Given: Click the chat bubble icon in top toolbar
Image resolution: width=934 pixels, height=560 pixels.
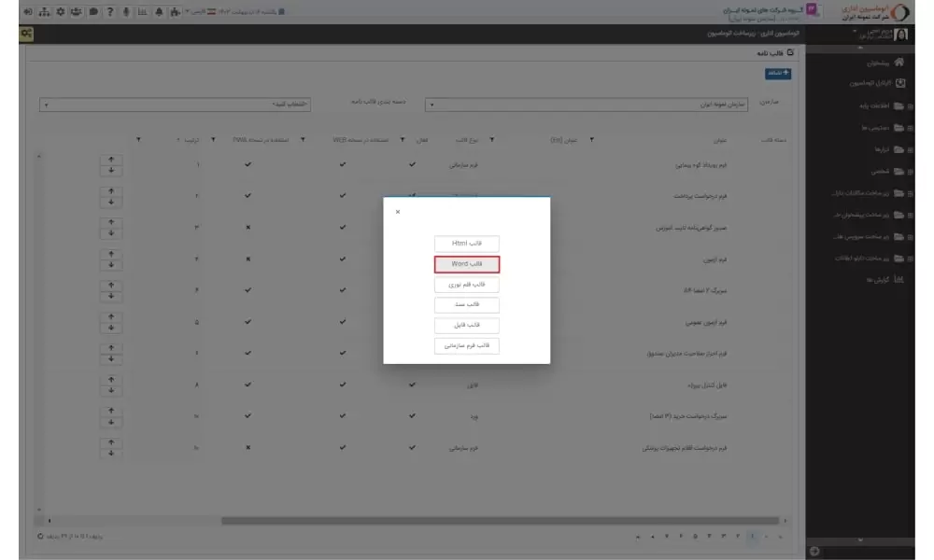Looking at the screenshot, I should [93, 12].
